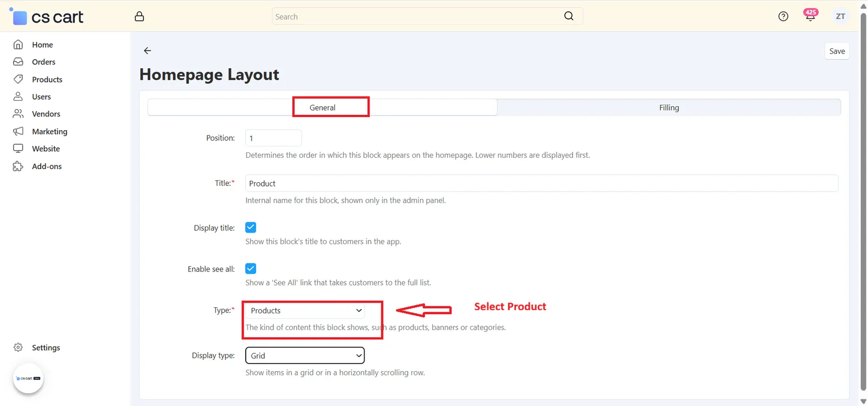Open the Display type dropdown showing Grid

point(305,356)
